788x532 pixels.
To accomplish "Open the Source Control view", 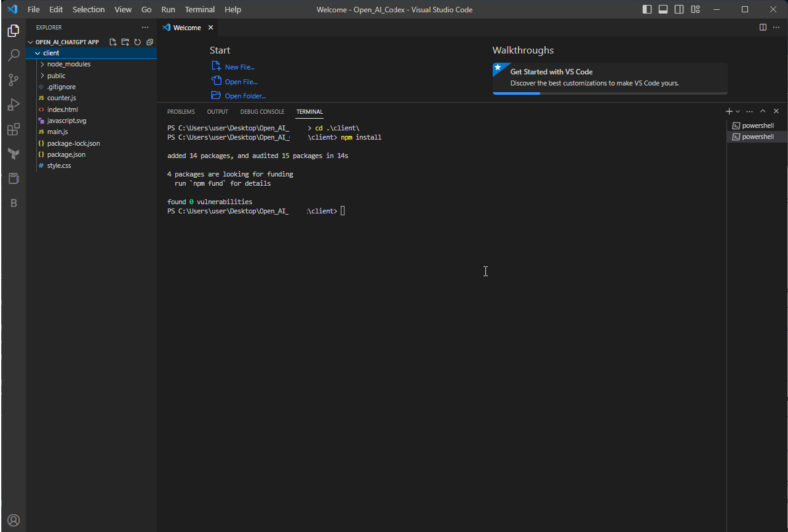I will [14, 80].
